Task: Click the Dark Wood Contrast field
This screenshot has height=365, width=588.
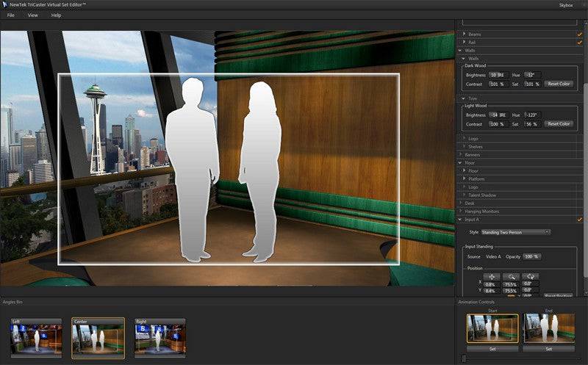Action: (x=498, y=84)
